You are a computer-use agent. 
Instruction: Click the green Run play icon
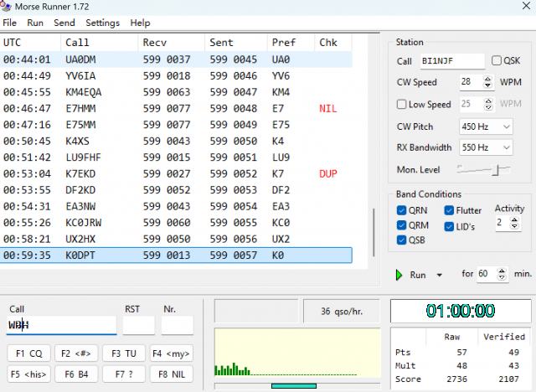399,275
